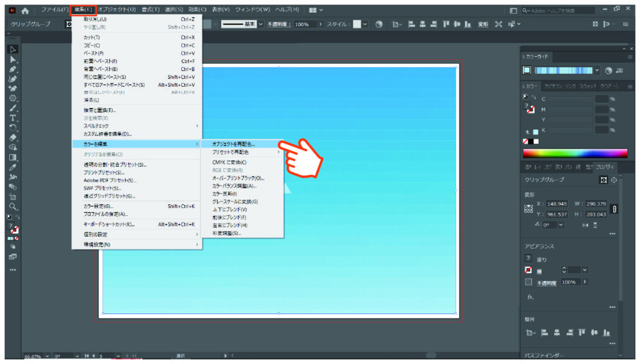Click the C channel slider track
Screen dimensions: 640x364
point(570,99)
